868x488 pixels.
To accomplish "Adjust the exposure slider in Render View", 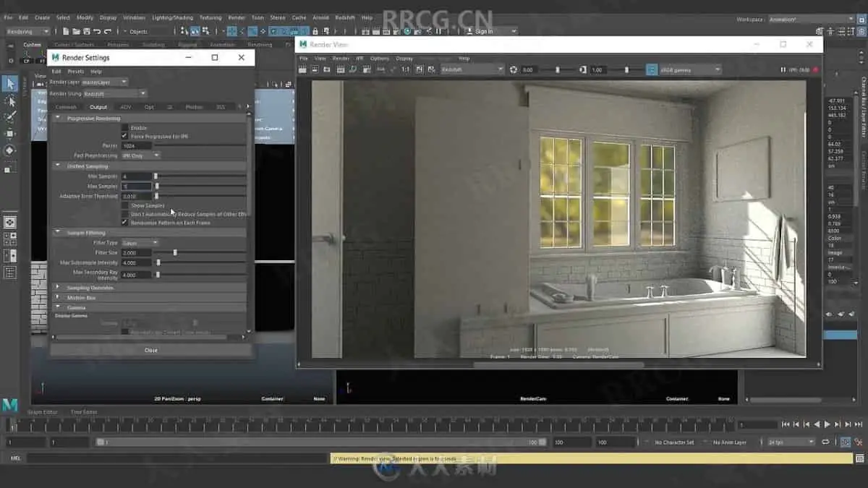I will pyautogui.click(x=557, y=69).
